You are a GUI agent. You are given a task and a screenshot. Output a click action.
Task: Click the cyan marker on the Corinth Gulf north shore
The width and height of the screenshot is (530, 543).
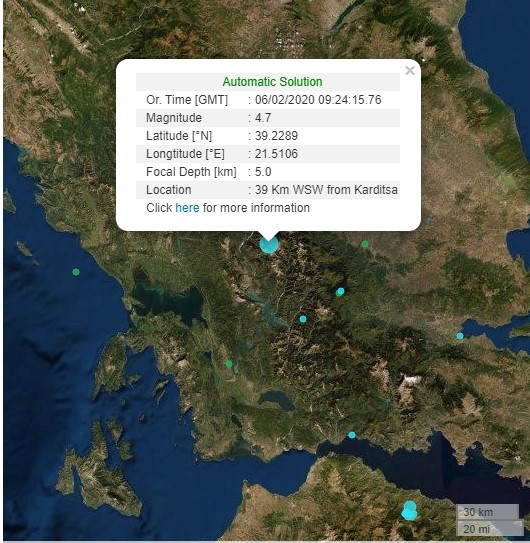click(352, 435)
